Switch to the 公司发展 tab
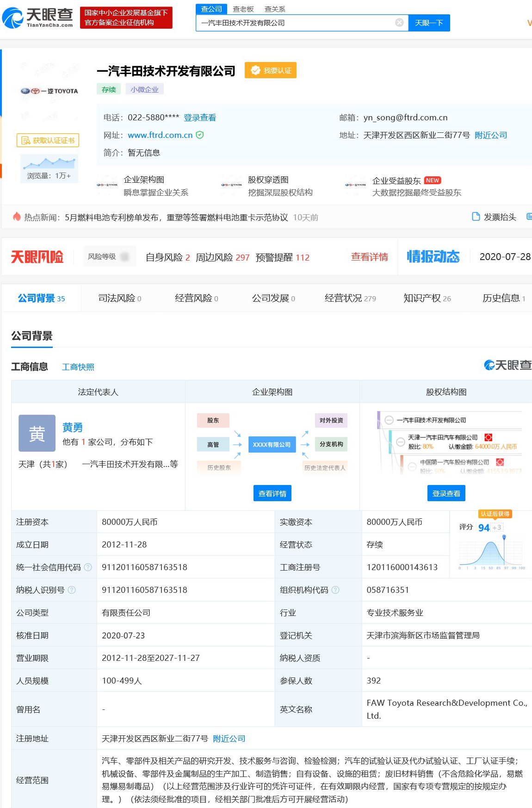Screen dimensions: 532x808 point(273,298)
